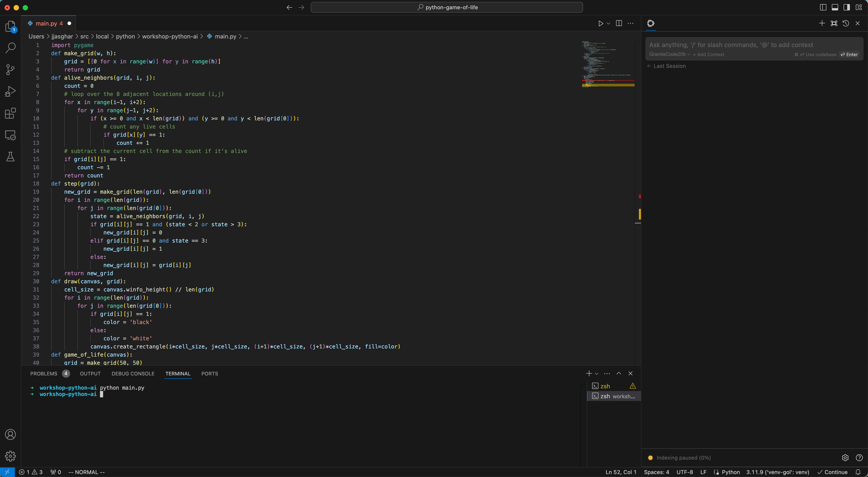Select the zsh worksh... terminal entry
The width and height of the screenshot is (868, 477).
pos(614,396)
